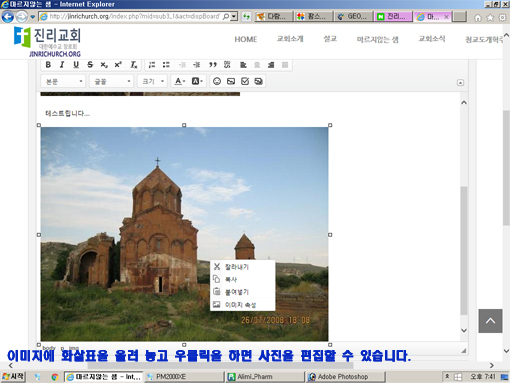Insert a bulleted list
This screenshot has height=383, width=510.
point(166,65)
